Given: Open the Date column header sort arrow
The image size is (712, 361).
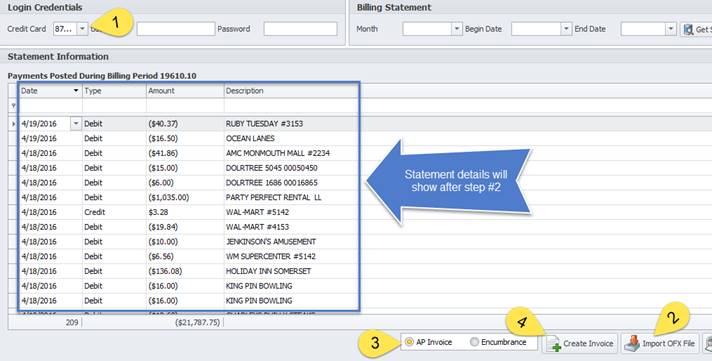Looking at the screenshot, I should tap(76, 91).
